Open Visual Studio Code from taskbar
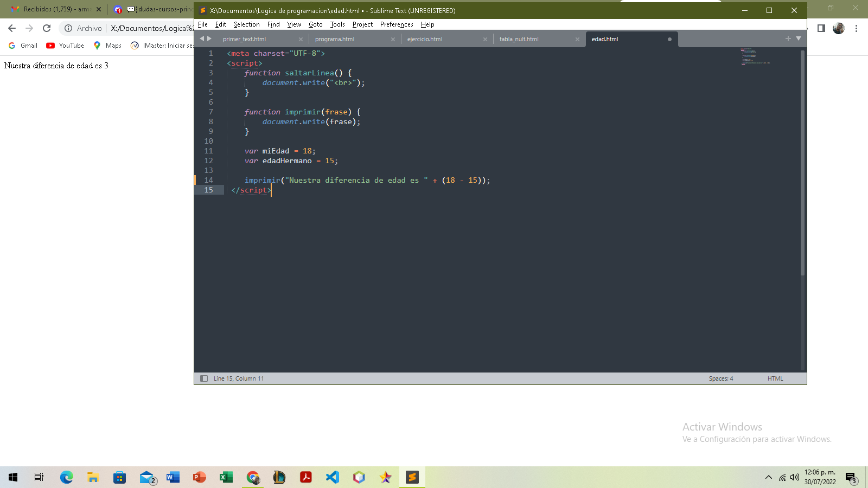 coord(332,477)
